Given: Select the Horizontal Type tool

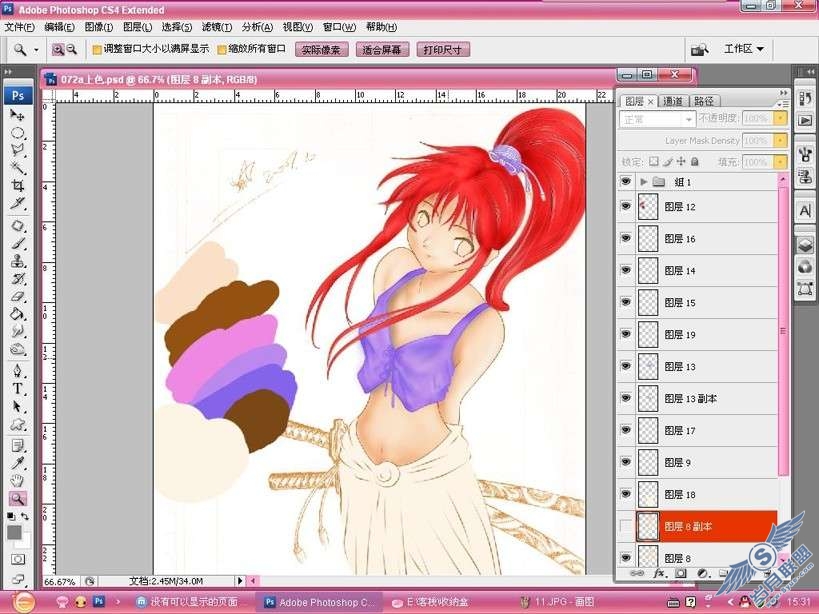Looking at the screenshot, I should pyautogui.click(x=17, y=389).
